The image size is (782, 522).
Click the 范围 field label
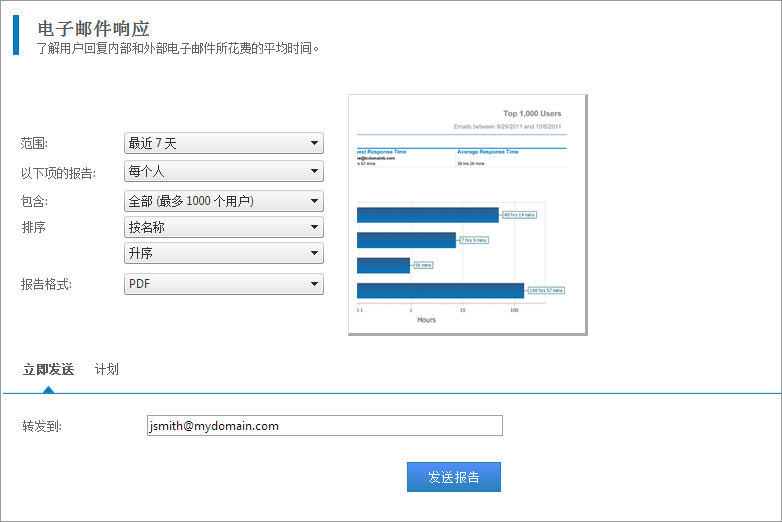tap(35, 144)
